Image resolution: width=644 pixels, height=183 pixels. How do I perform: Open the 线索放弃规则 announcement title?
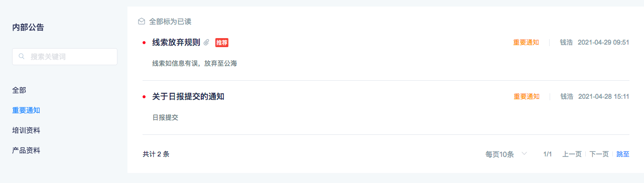176,43
